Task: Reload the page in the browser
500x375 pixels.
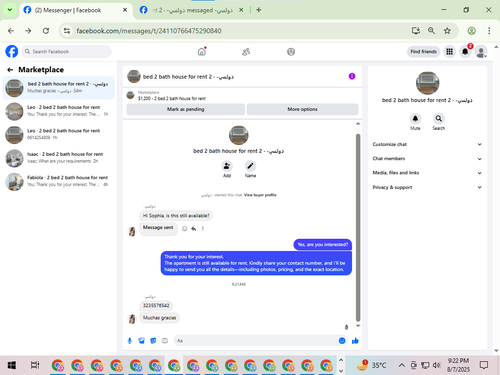Action: pyautogui.click(x=46, y=31)
